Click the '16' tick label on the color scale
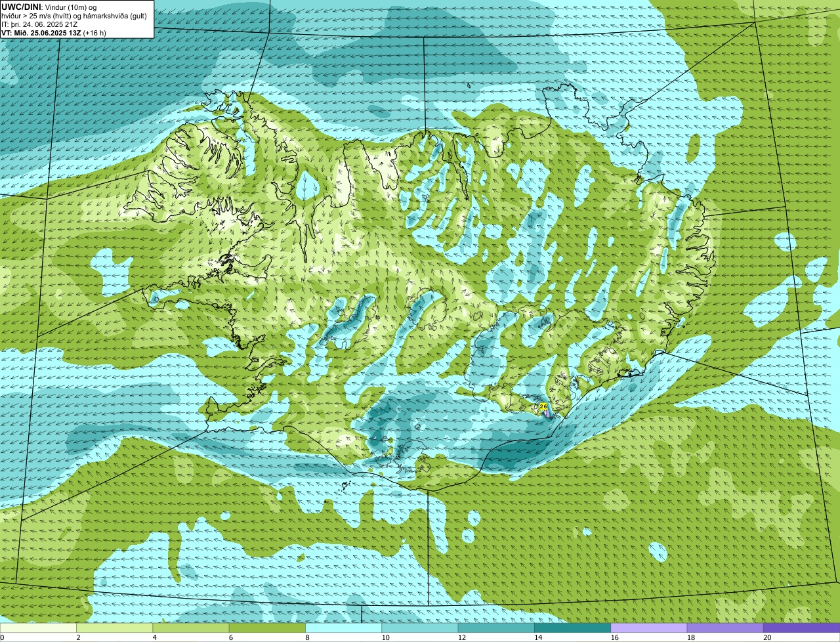840x642 pixels. coord(614,637)
